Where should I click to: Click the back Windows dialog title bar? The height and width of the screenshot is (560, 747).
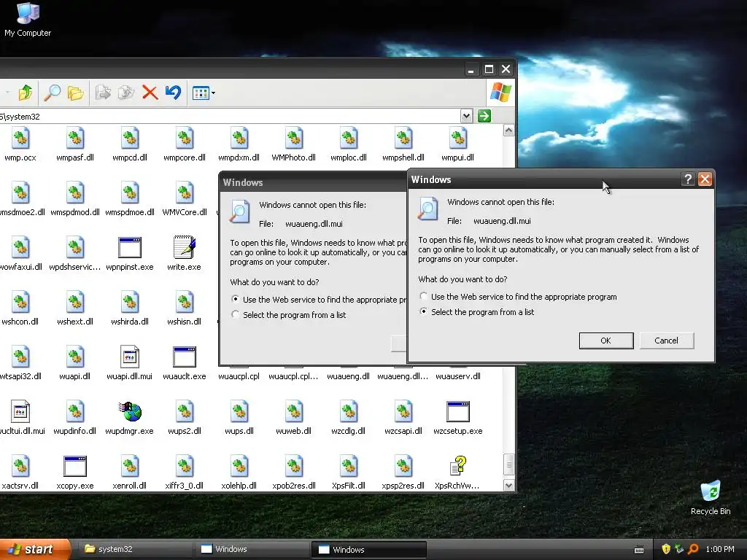314,182
